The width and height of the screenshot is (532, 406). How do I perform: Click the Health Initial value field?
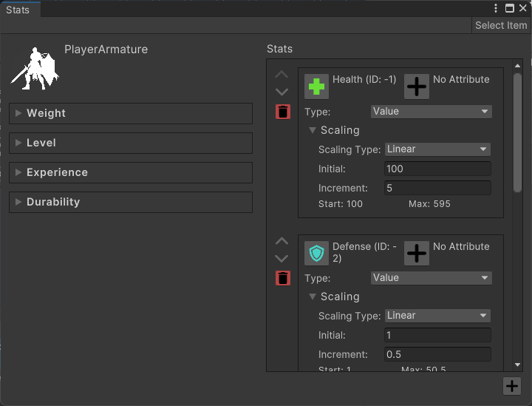[x=437, y=169]
